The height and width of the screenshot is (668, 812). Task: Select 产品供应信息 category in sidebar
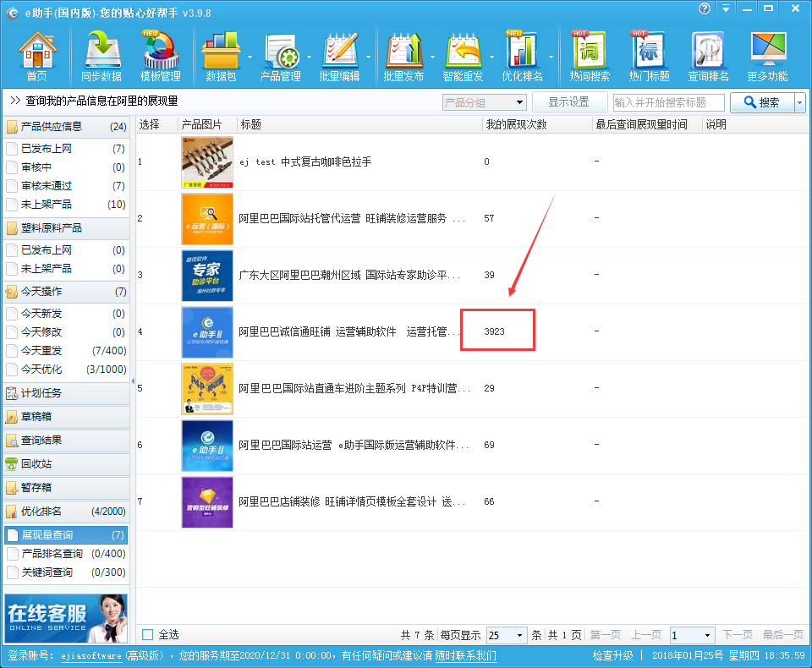pos(66,126)
